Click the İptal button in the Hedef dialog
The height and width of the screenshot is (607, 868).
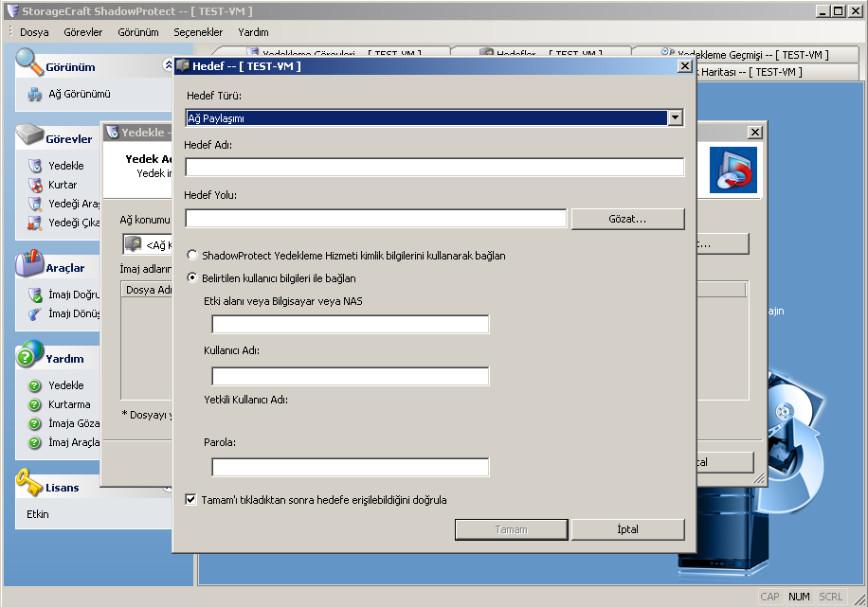click(627, 529)
